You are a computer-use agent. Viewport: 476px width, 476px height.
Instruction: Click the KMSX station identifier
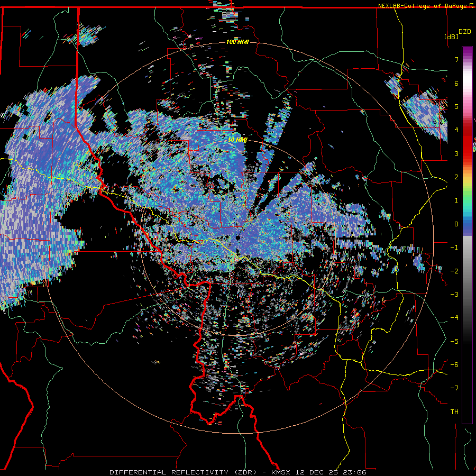[x=281, y=472]
